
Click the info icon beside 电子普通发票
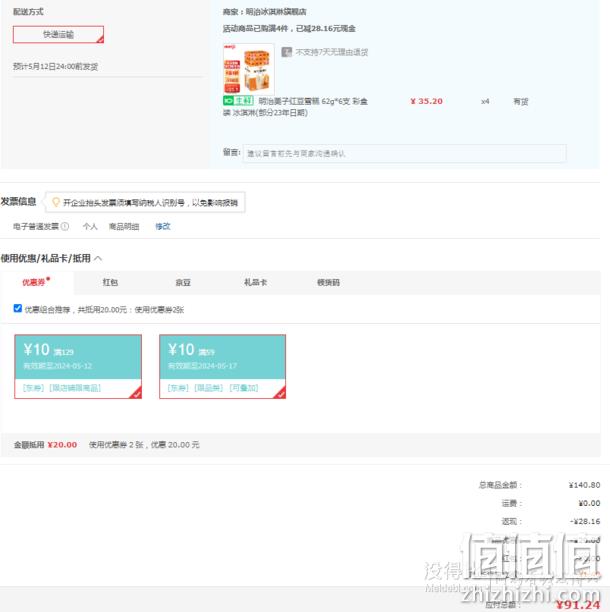(x=65, y=226)
